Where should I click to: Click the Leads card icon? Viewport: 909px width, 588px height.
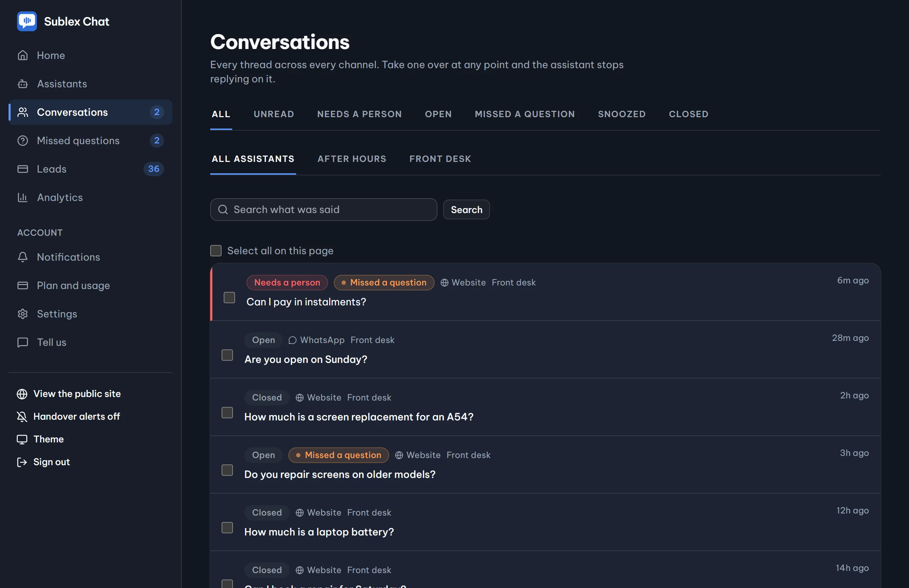22,169
